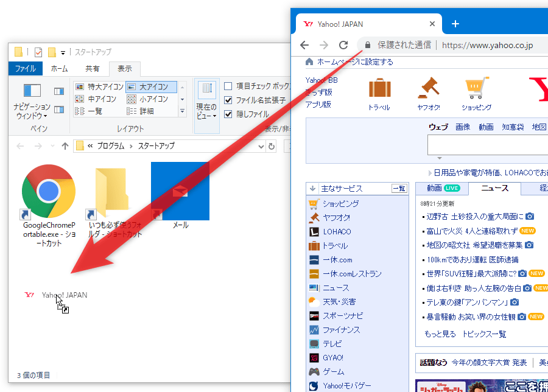This screenshot has height=392, width=548.
Task: Open headline 辺野古 土砂投入の重大局面に
Action: pyautogui.click(x=476, y=217)
